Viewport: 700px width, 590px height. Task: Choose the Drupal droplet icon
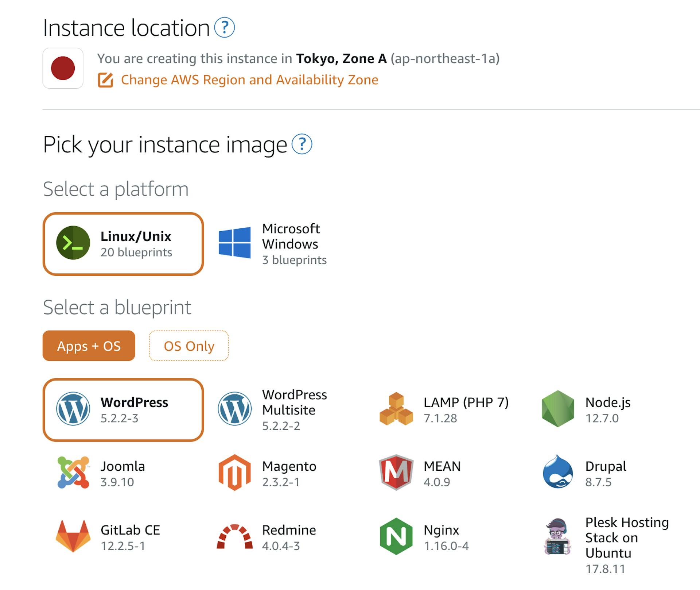(x=558, y=473)
